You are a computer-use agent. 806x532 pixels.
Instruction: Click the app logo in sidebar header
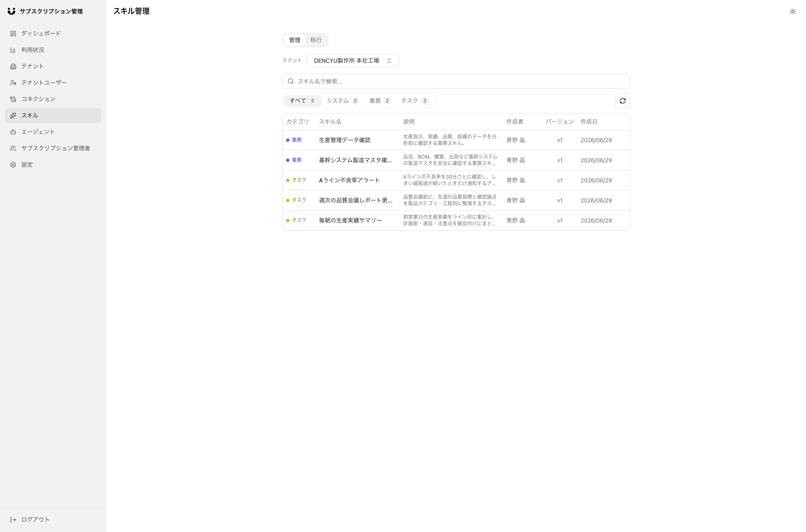[x=11, y=11]
